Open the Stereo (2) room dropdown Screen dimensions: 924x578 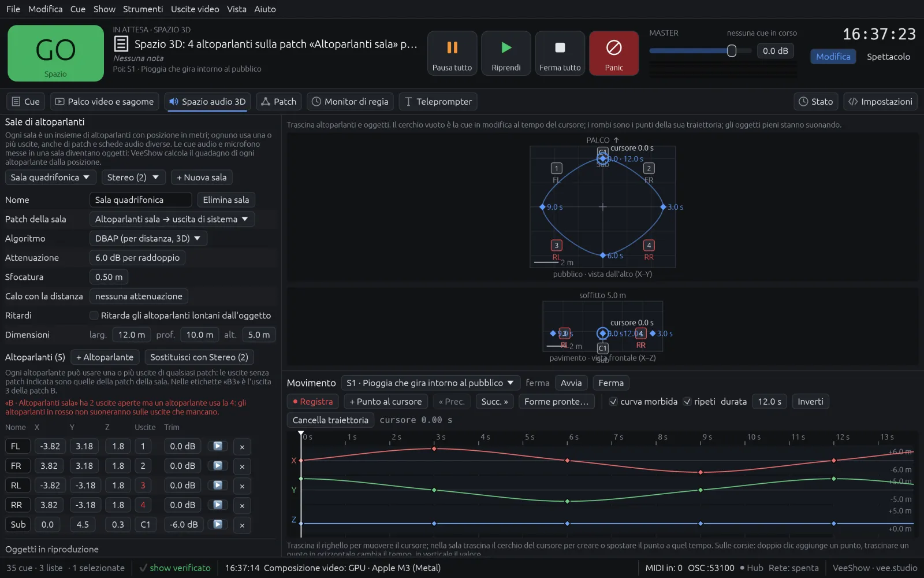[x=133, y=177]
